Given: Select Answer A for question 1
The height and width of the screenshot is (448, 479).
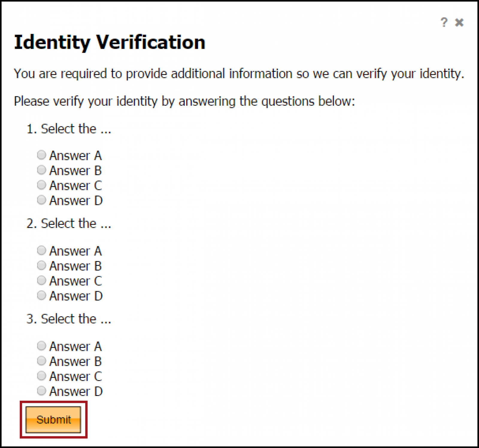Looking at the screenshot, I should [42, 155].
